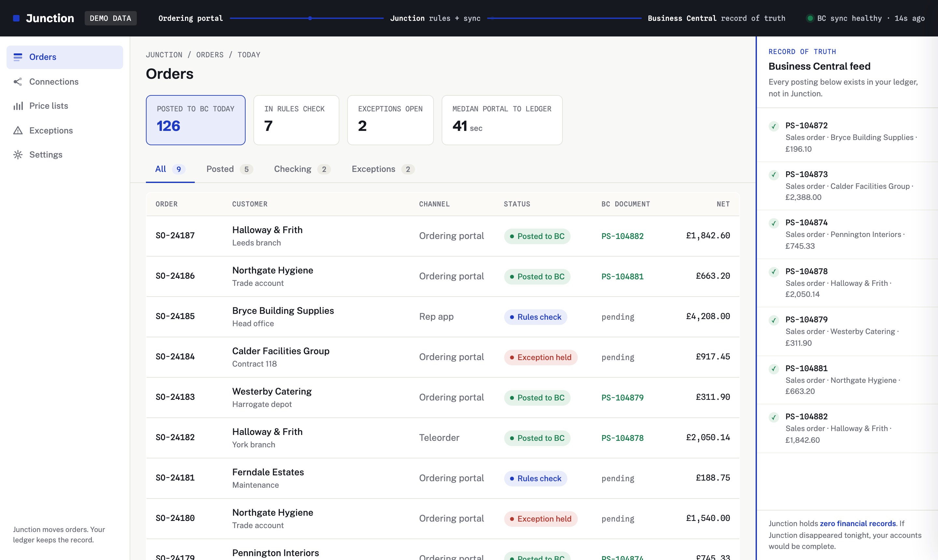Click BC sync healthy status text
The height and width of the screenshot is (560, 938).
tap(871, 18)
